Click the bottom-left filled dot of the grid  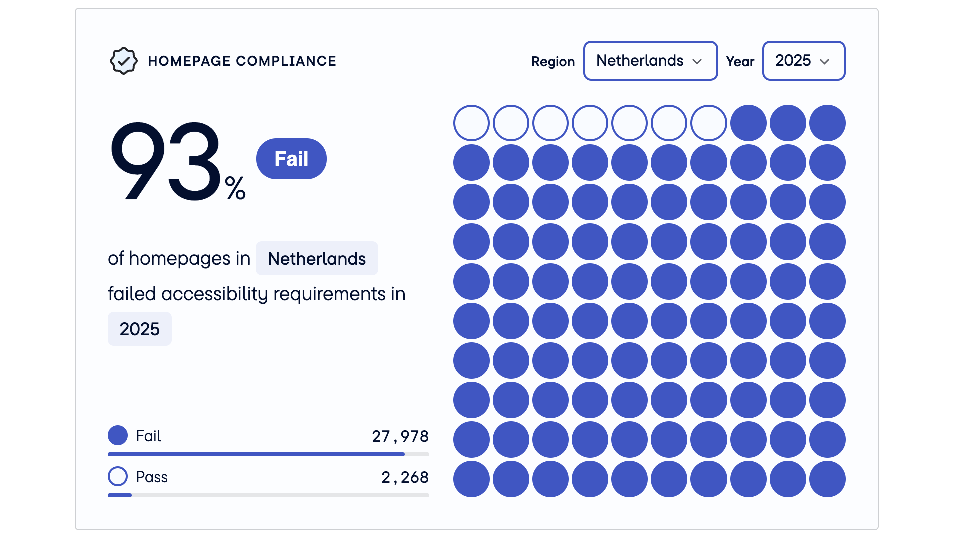[471, 479]
